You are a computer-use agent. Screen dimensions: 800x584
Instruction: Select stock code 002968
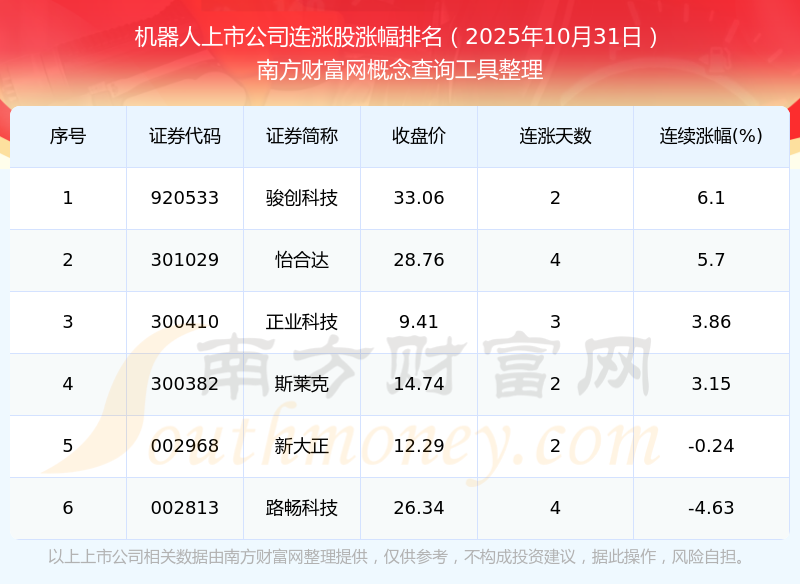[185, 446]
